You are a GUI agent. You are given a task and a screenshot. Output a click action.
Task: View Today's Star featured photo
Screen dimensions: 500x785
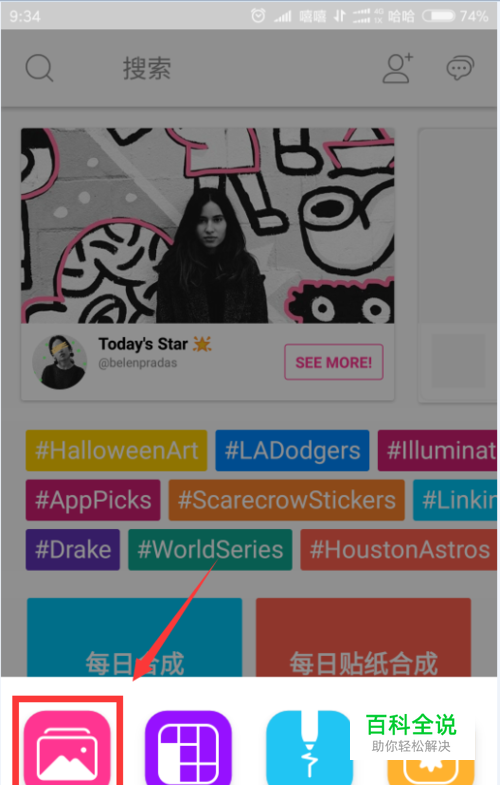[x=208, y=225]
